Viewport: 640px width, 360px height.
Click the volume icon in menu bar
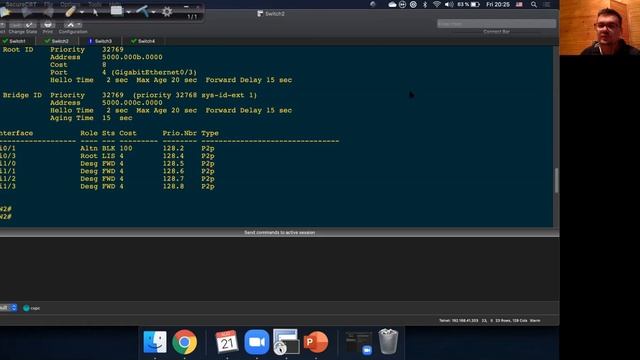(449, 4)
